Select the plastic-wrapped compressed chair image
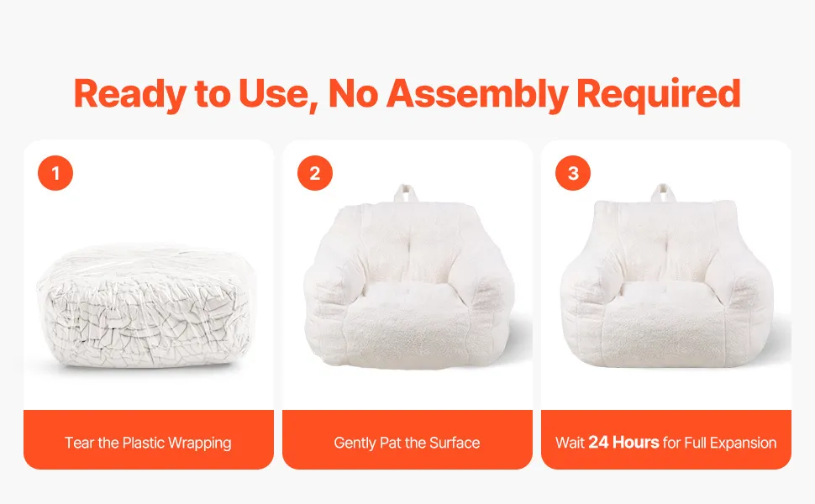This screenshot has width=815, height=504. [146, 306]
